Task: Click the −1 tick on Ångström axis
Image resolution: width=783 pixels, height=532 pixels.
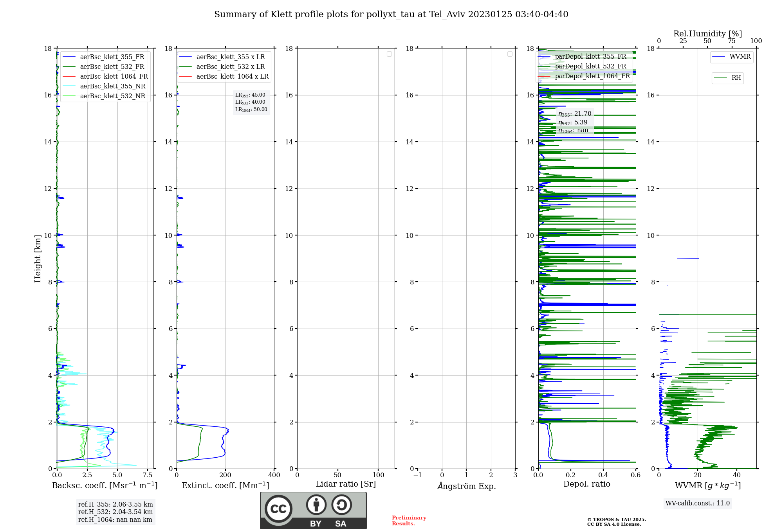Action: click(418, 475)
